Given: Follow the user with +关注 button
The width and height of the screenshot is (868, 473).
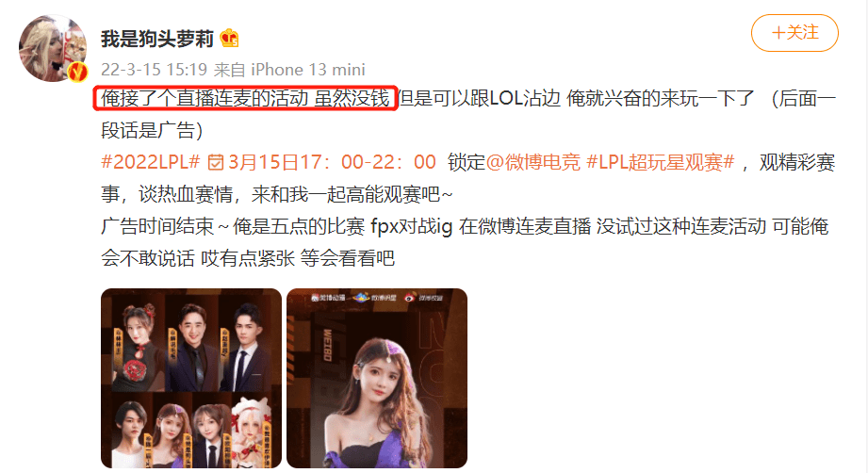Looking at the screenshot, I should (x=794, y=33).
